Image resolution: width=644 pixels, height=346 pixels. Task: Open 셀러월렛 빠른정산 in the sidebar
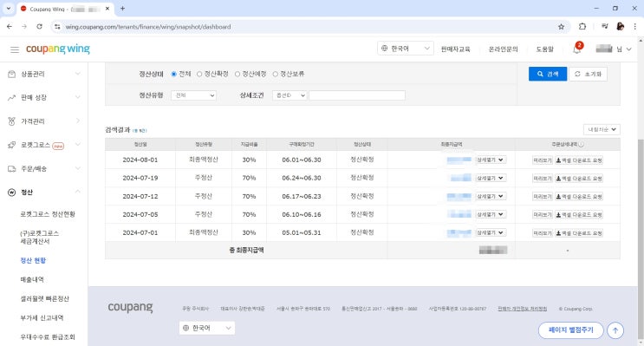pos(45,299)
